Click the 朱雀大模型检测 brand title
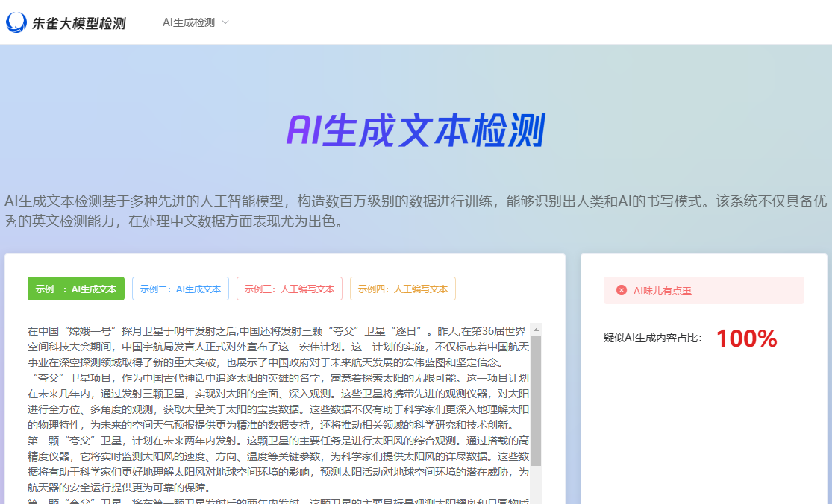The image size is (832, 504). coord(79,23)
